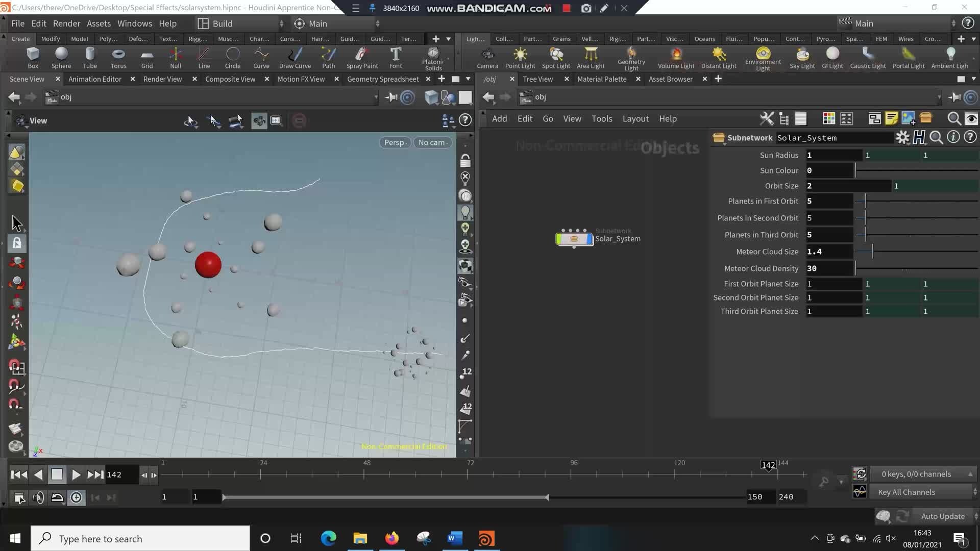Click the Help question mark in the network editor
The image size is (980, 551).
970,137
